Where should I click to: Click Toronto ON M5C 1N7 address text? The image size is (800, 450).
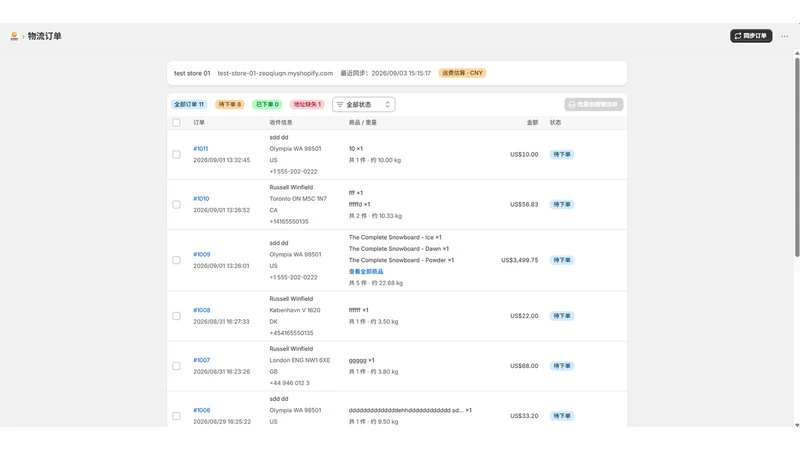tap(298, 198)
